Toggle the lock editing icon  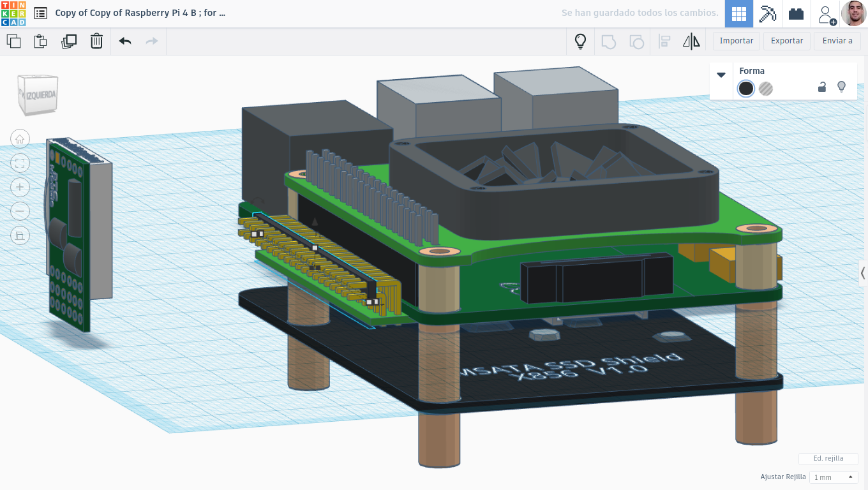click(x=822, y=87)
